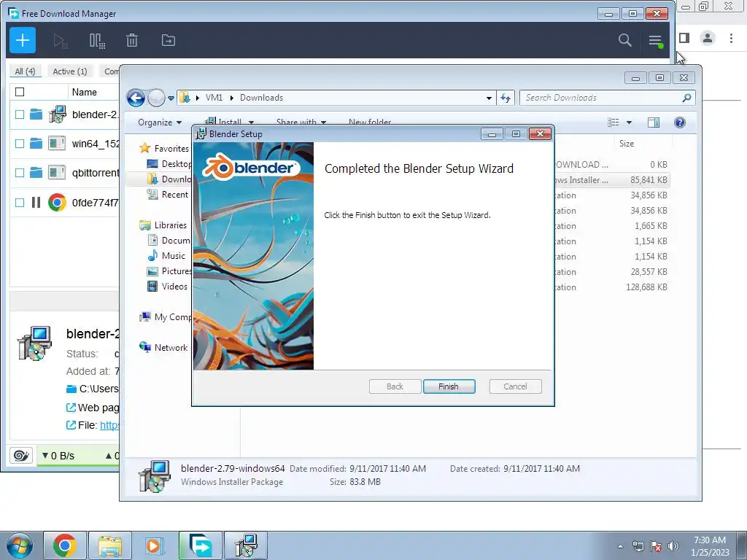This screenshot has width=747, height=560.
Task: Start all downloads in Free Download Manager
Action: (x=61, y=41)
